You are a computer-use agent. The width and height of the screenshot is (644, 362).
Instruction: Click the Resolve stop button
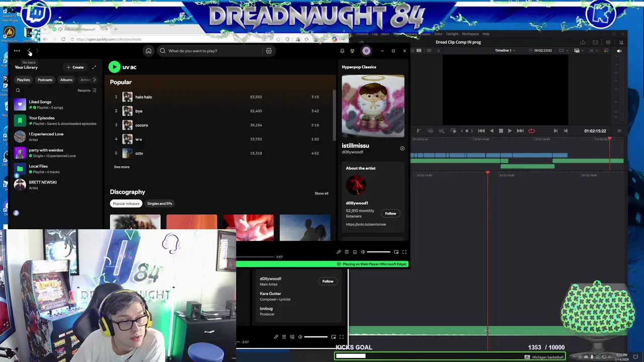pos(501,131)
